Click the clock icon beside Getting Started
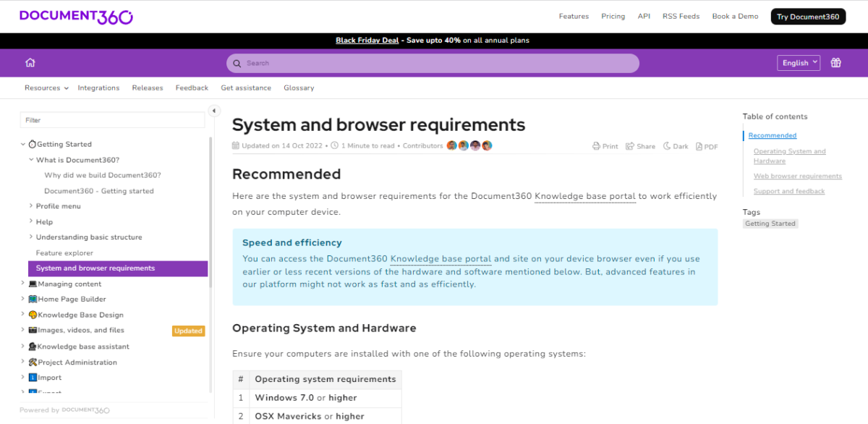 pyautogui.click(x=32, y=144)
